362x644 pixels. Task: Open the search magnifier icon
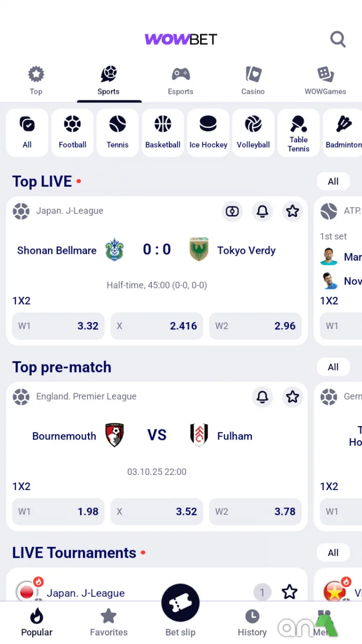pyautogui.click(x=337, y=39)
